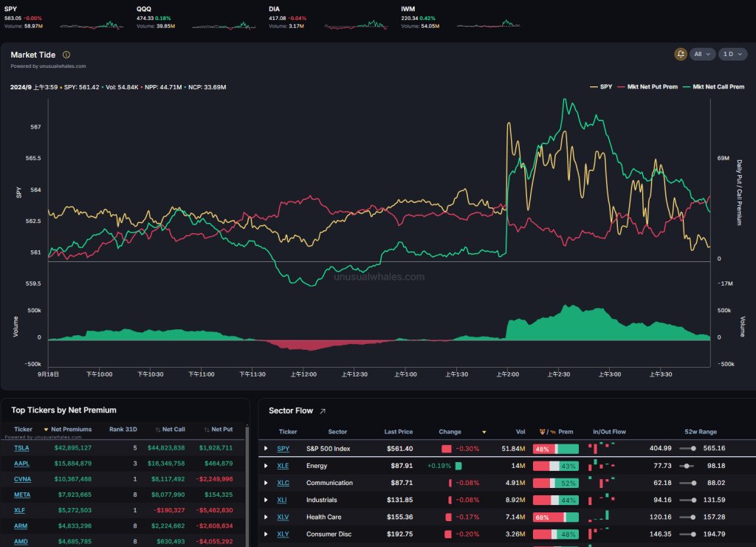This screenshot has height=547, width=756.
Task: Expand the XLE Energy sector row
Action: [x=267, y=466]
